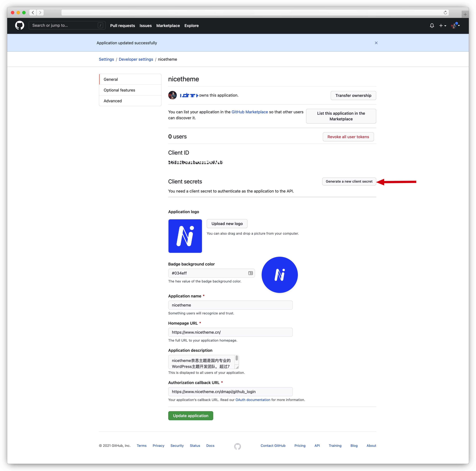This screenshot has height=471, width=476.
Task: Open Marketplace in top nav
Action: (x=168, y=26)
